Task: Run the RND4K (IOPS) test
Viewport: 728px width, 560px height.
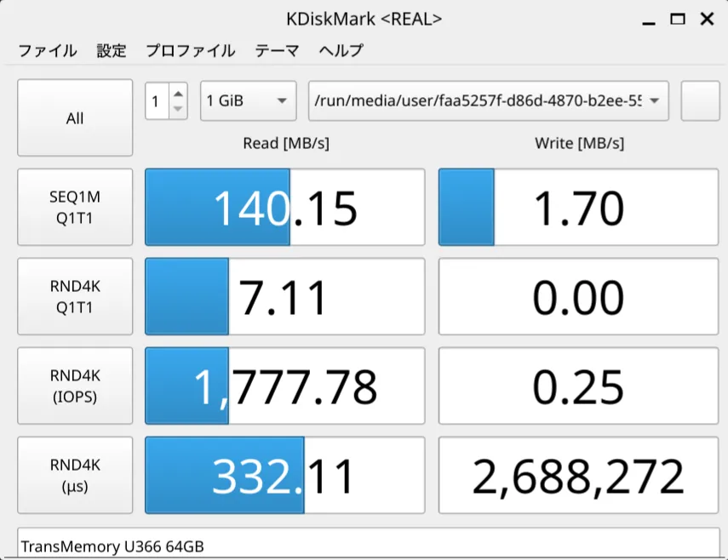Action: [75, 386]
